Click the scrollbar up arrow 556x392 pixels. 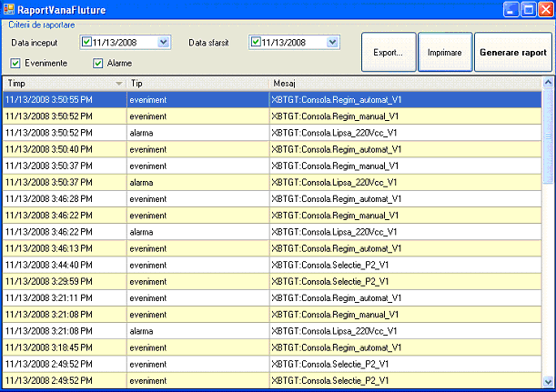tap(548, 84)
